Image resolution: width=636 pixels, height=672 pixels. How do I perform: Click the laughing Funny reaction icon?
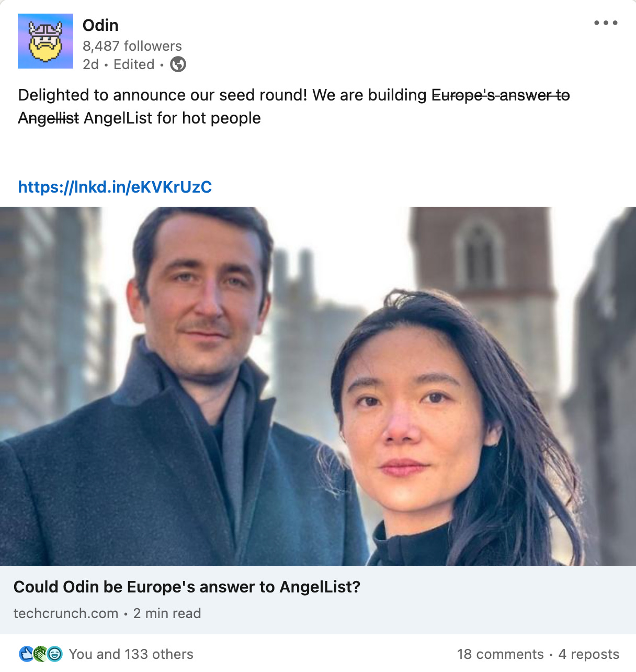pos(55,654)
